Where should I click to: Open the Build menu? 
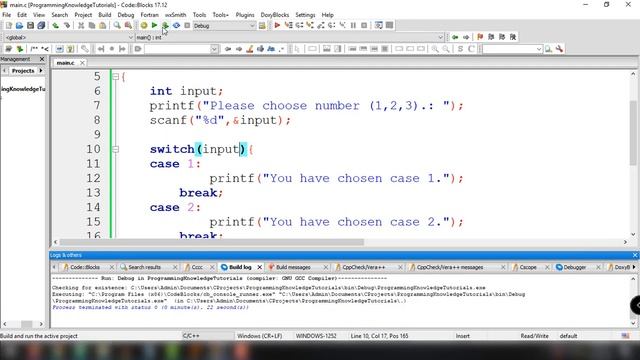(x=105, y=15)
